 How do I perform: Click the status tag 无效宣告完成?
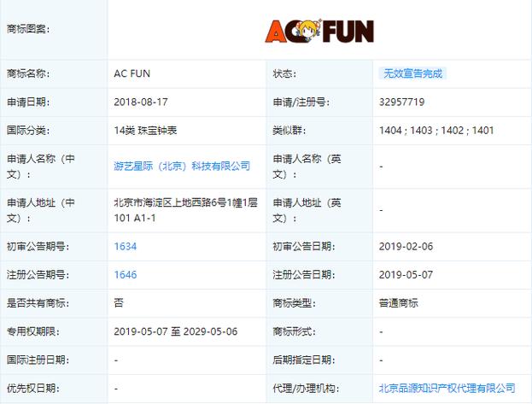pyautogui.click(x=412, y=73)
